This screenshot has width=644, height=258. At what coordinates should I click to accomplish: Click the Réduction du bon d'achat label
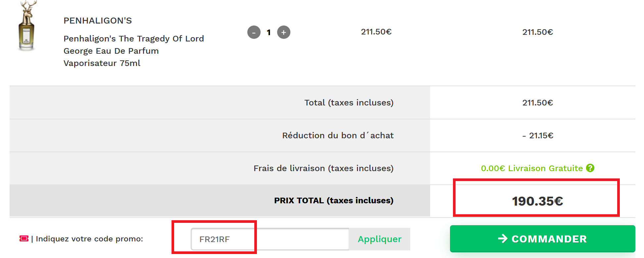click(338, 136)
